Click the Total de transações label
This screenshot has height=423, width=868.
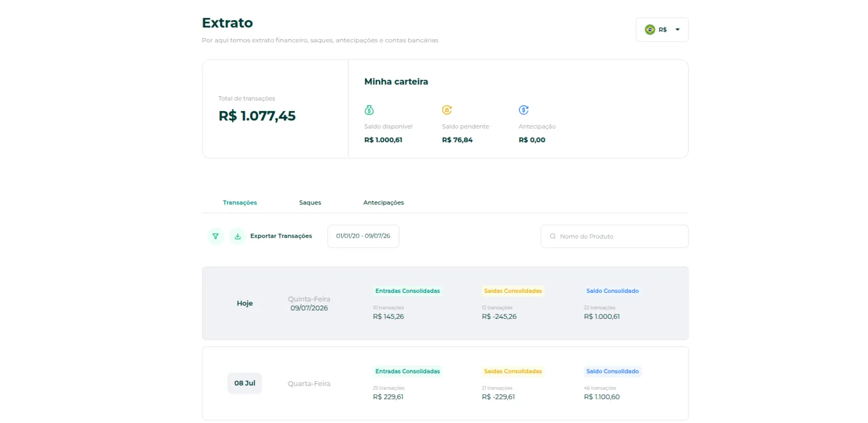247,99
